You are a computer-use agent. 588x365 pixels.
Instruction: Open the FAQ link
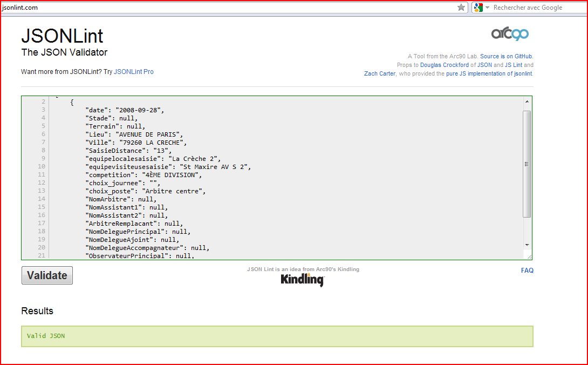527,271
